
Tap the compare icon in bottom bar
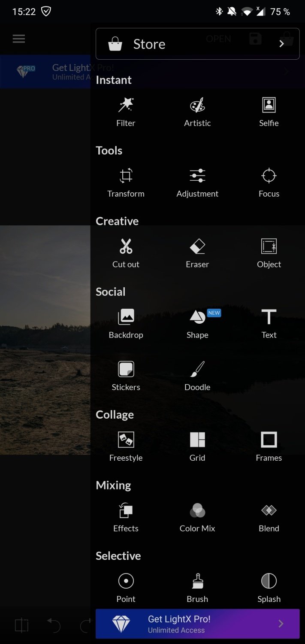pos(21,625)
